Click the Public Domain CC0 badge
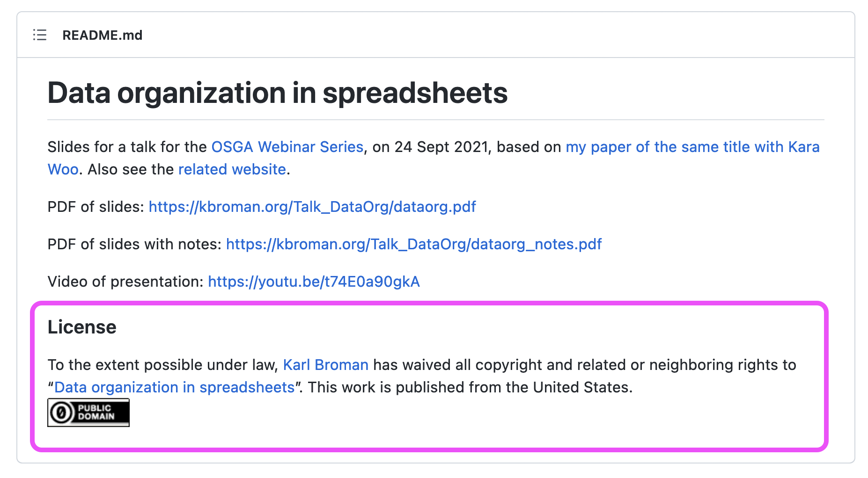 [88, 413]
